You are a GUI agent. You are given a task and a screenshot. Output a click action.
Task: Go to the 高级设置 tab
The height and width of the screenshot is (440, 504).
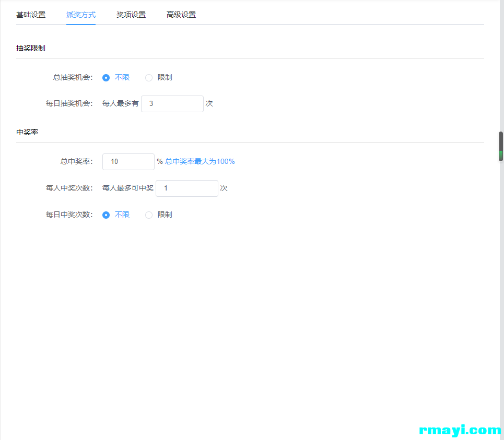tap(181, 15)
